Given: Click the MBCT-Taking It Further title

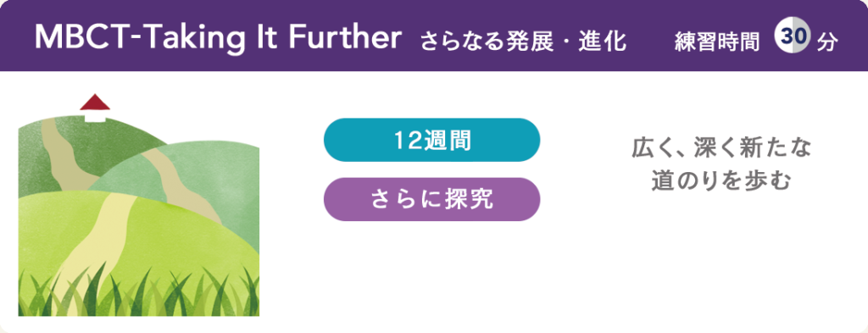Looking at the screenshot, I should 218,37.
